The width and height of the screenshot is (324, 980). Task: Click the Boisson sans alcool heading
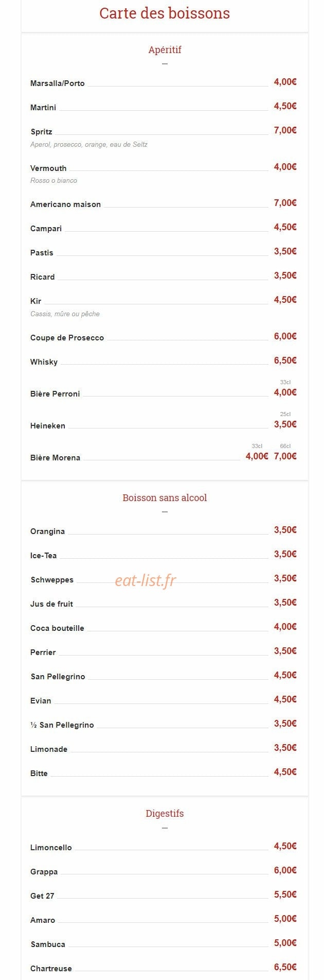[x=165, y=498]
